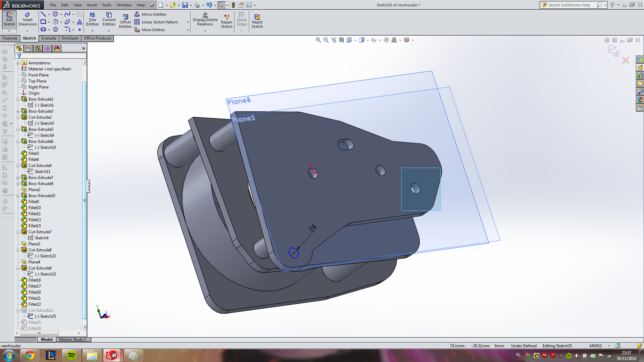Expand the Boss-Extrude3 feature
This screenshot has height=362, width=644.
pos(18,111)
